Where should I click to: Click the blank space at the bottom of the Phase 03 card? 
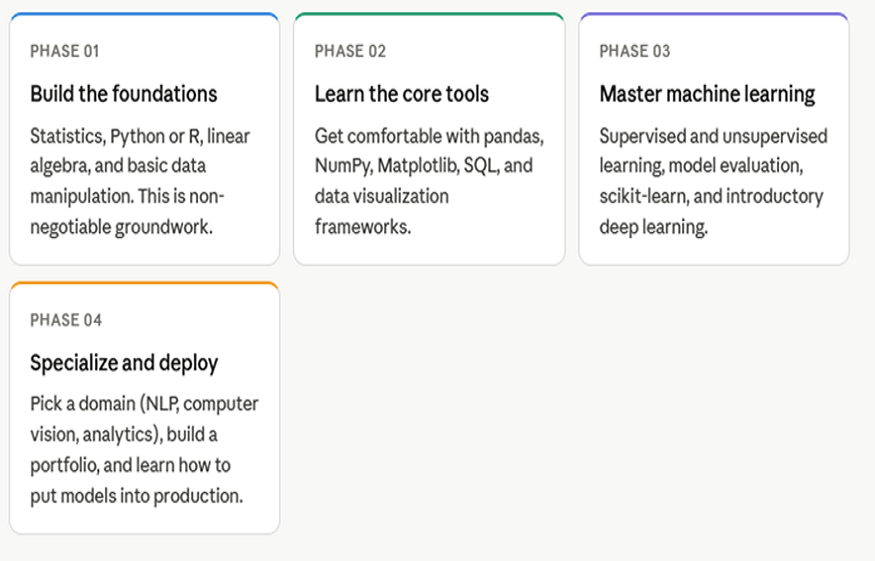click(x=714, y=251)
